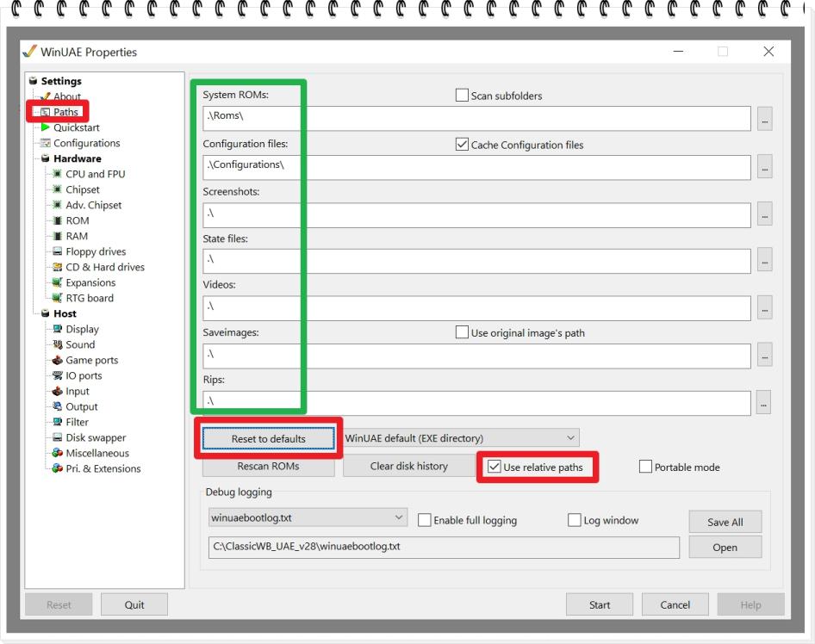Toggle the Portable mode checkbox
Image resolution: width=815 pixels, height=644 pixels.
point(646,467)
